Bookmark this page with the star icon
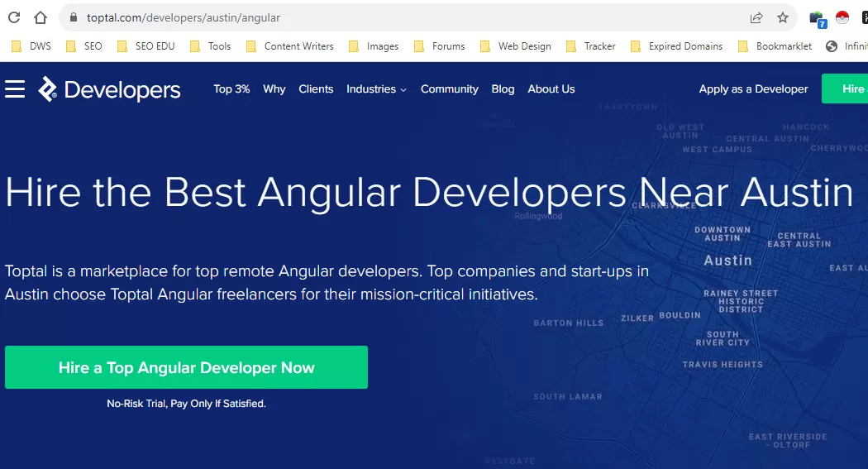This screenshot has height=469, width=868. coord(782,17)
